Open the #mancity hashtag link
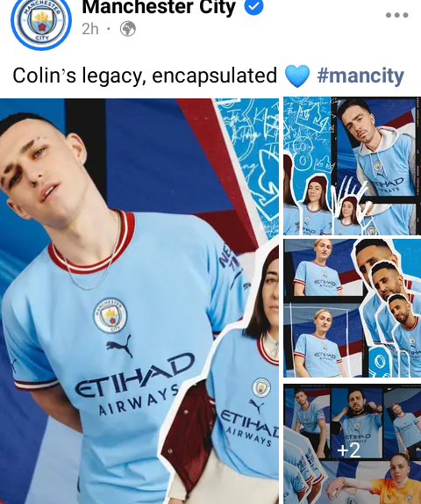Screen dimensions: 421x504 [360, 76]
